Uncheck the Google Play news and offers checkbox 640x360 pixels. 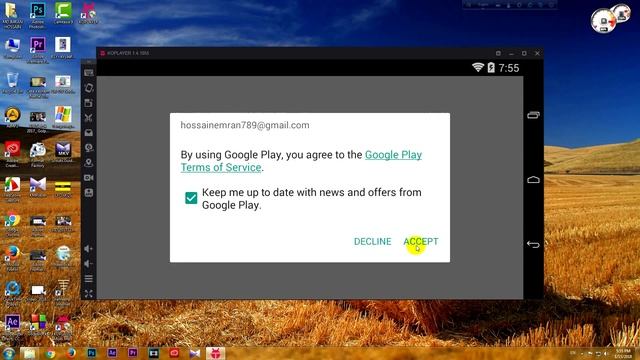191,198
